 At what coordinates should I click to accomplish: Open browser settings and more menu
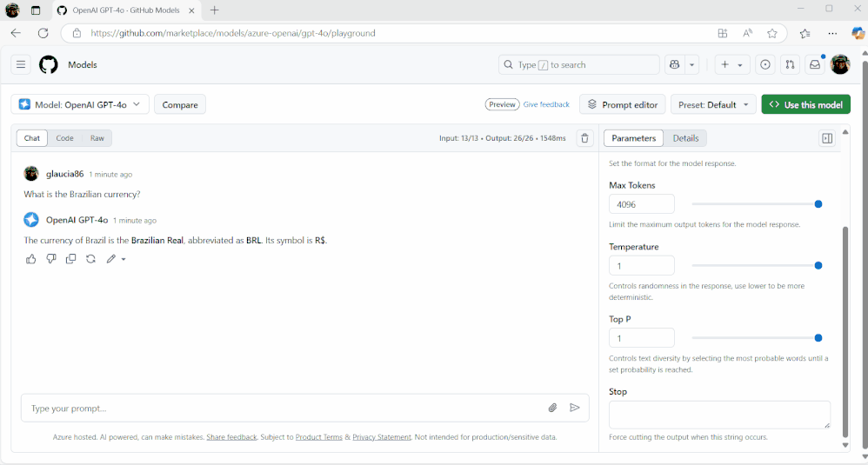(x=832, y=33)
